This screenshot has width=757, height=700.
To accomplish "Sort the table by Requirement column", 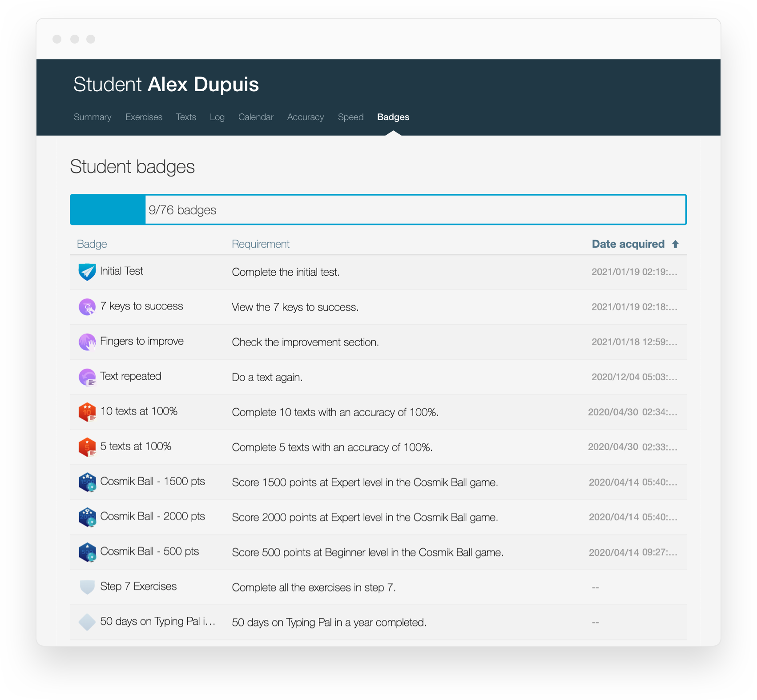I will [x=261, y=244].
